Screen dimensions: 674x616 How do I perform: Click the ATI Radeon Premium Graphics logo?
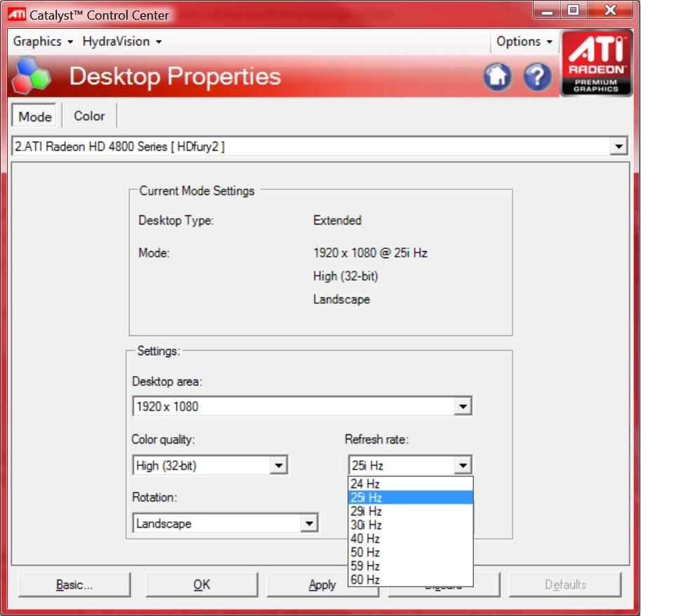pyautogui.click(x=596, y=62)
